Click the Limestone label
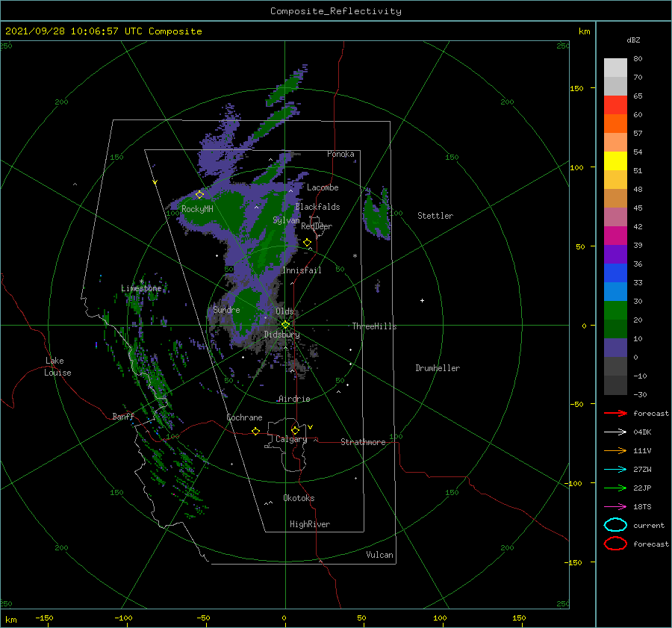Viewport: 672px width, 628px height. 141,288
